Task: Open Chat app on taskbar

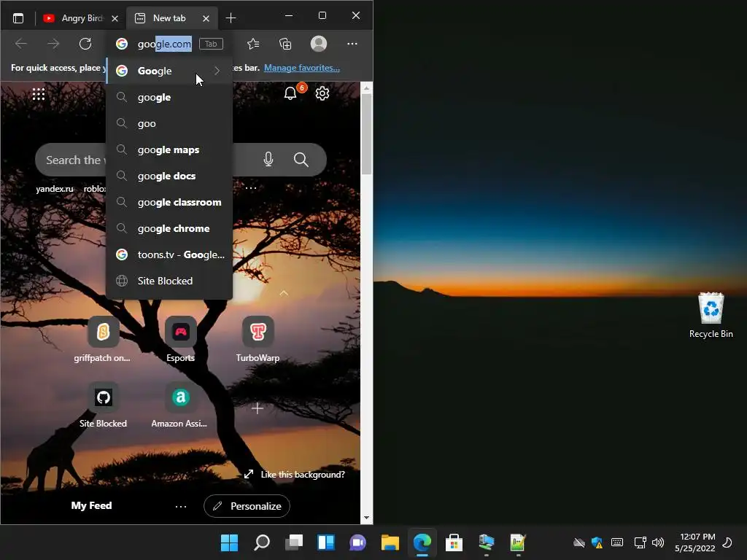Action: pyautogui.click(x=357, y=542)
